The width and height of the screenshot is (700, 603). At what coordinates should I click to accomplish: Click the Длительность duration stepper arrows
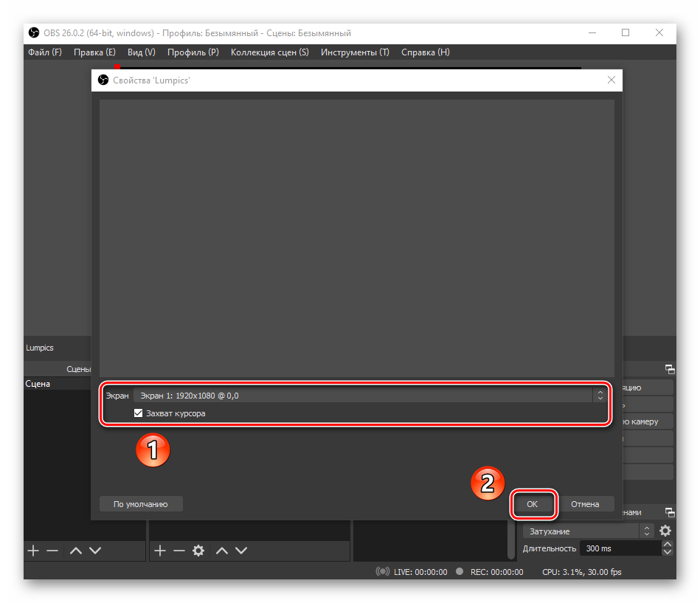(667, 548)
